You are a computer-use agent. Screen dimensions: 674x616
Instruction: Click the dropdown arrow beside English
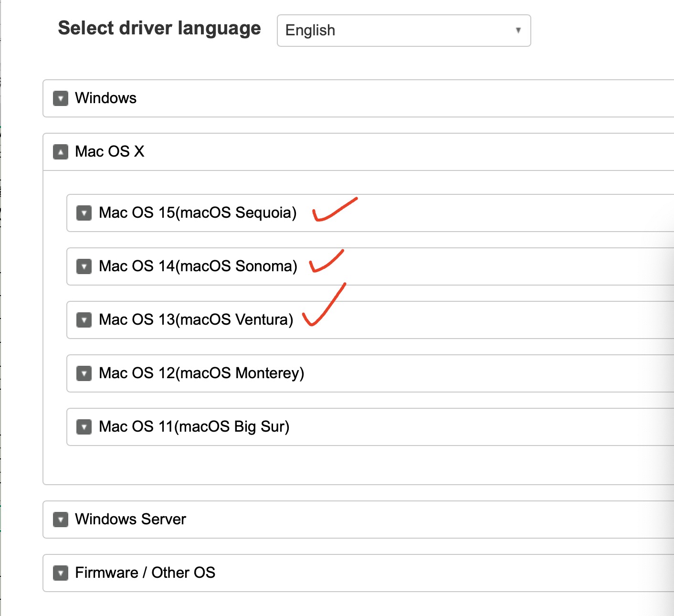pyautogui.click(x=518, y=31)
